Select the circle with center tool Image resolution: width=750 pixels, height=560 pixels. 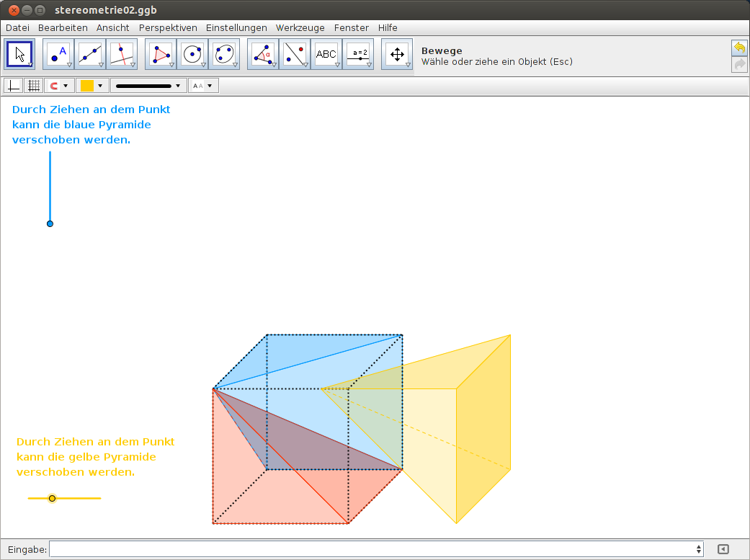click(x=192, y=54)
